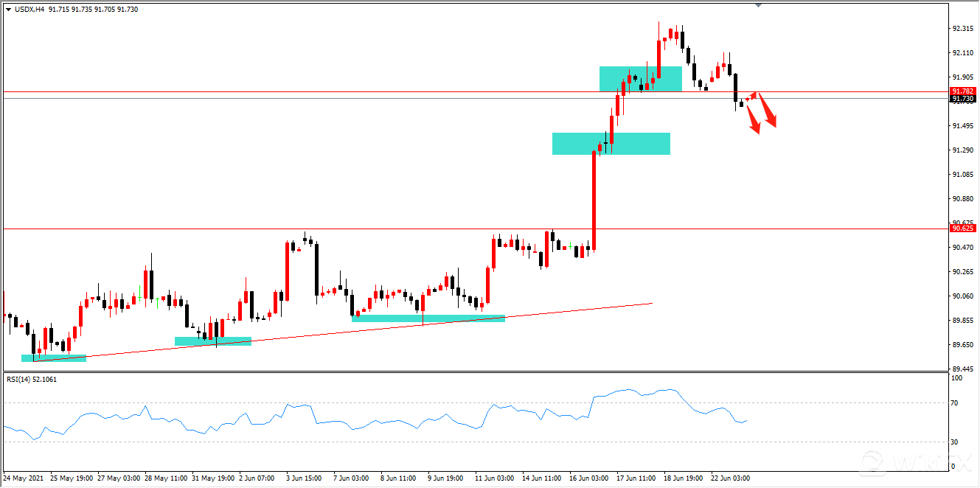Open the dropdown arrow beside USDX,H4
The image size is (980, 488).
8,10
